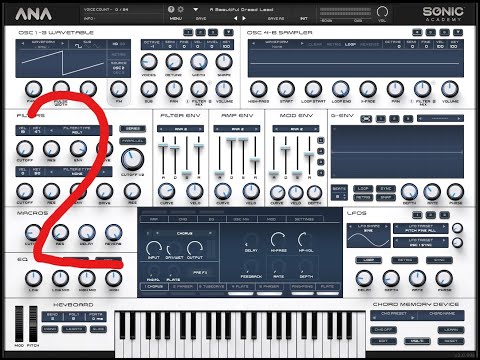This screenshot has width=480, height=360.
Task: Click the wavetable DETUNE knob
Action: [174, 62]
